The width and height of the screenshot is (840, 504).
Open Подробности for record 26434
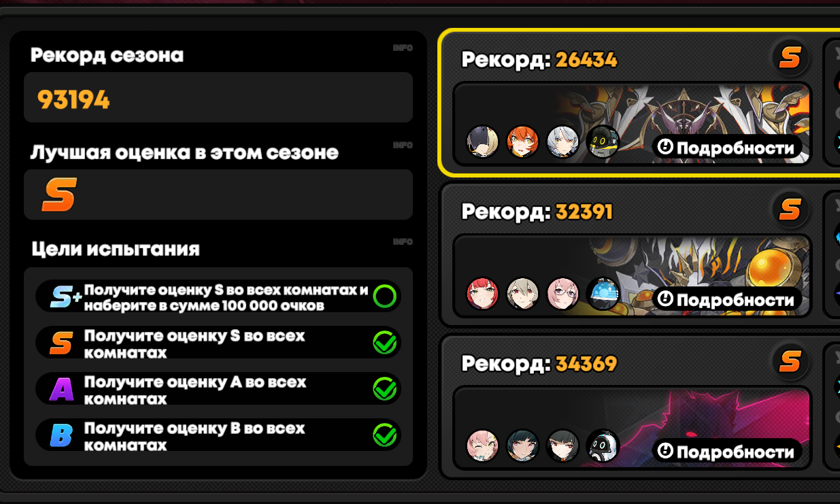pos(727,148)
